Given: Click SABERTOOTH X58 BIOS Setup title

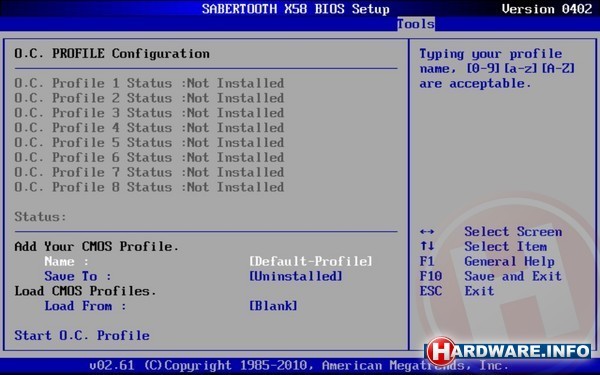Looking at the screenshot, I should point(295,9).
